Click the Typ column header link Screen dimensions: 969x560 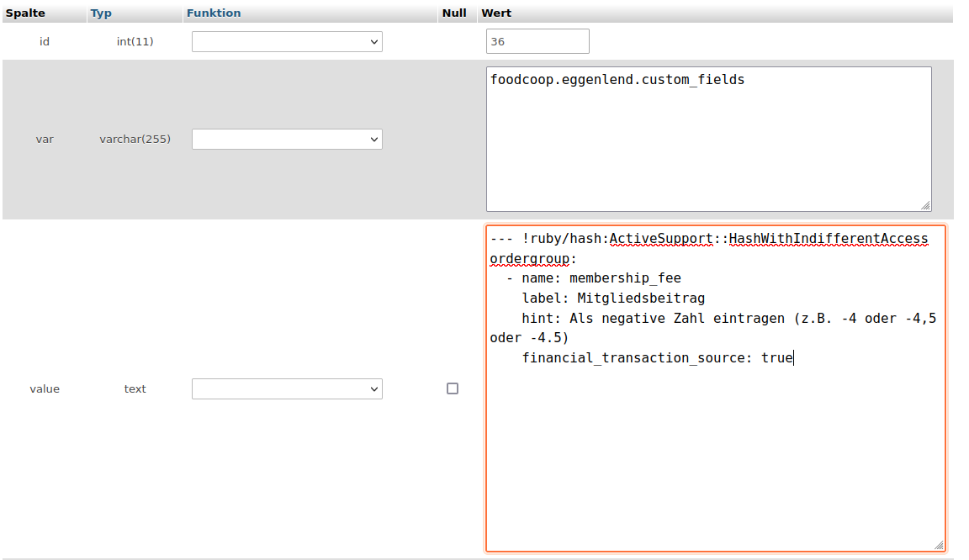tap(101, 13)
